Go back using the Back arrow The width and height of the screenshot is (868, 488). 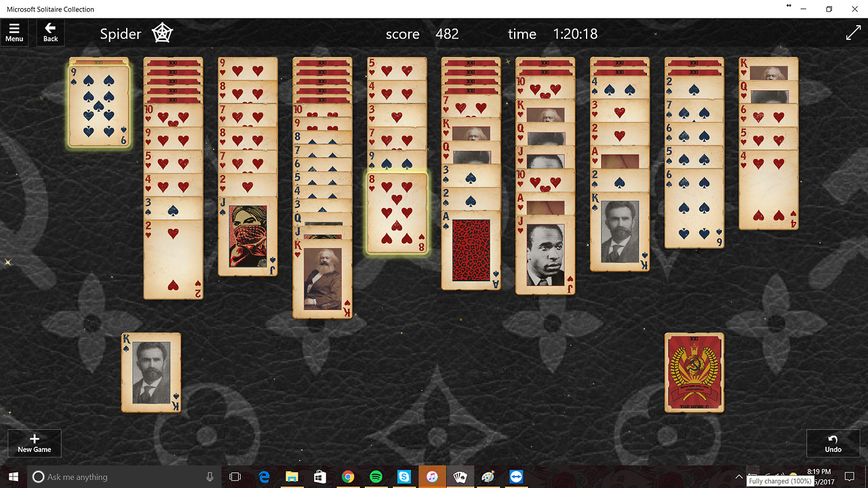pos(50,33)
